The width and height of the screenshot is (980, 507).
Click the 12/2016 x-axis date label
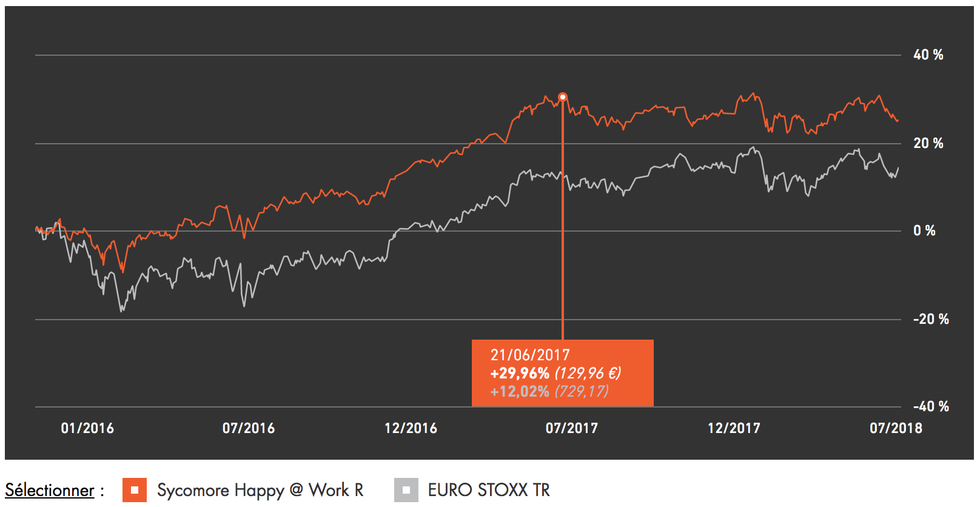pyautogui.click(x=411, y=428)
